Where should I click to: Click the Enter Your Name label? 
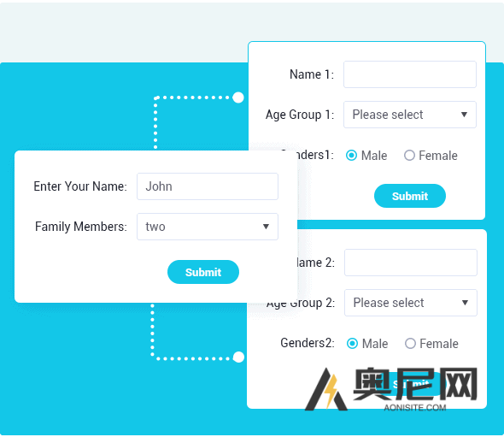click(x=80, y=186)
